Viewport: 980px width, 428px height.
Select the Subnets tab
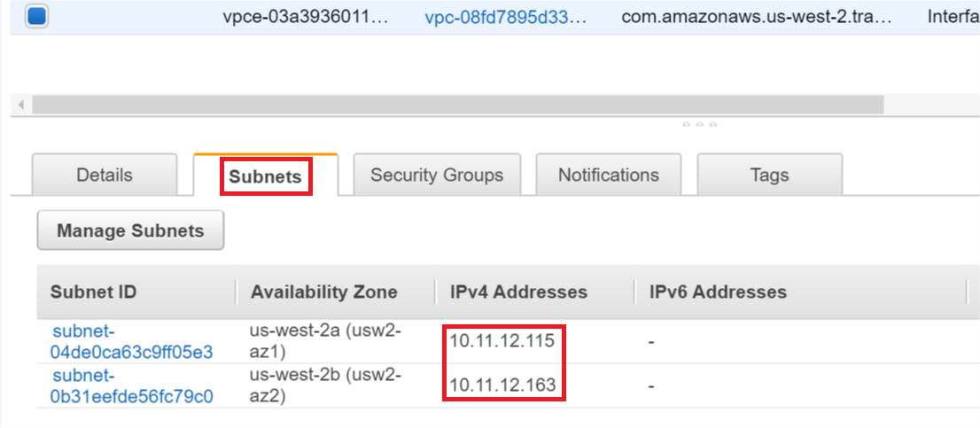pos(265,176)
